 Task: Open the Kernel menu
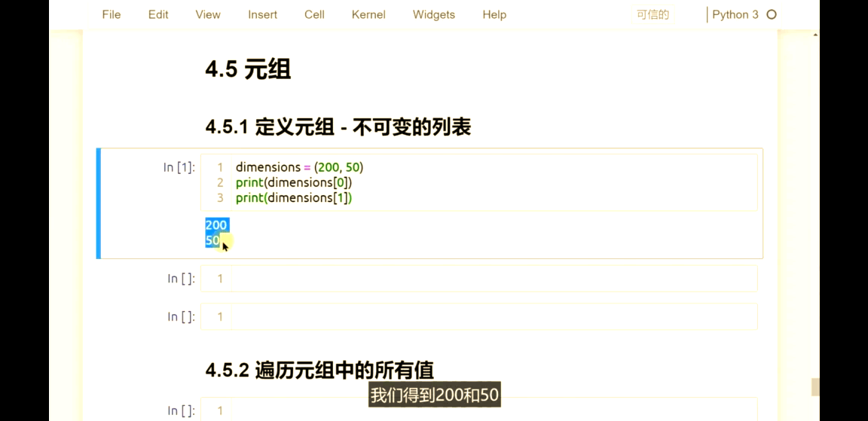(368, 15)
